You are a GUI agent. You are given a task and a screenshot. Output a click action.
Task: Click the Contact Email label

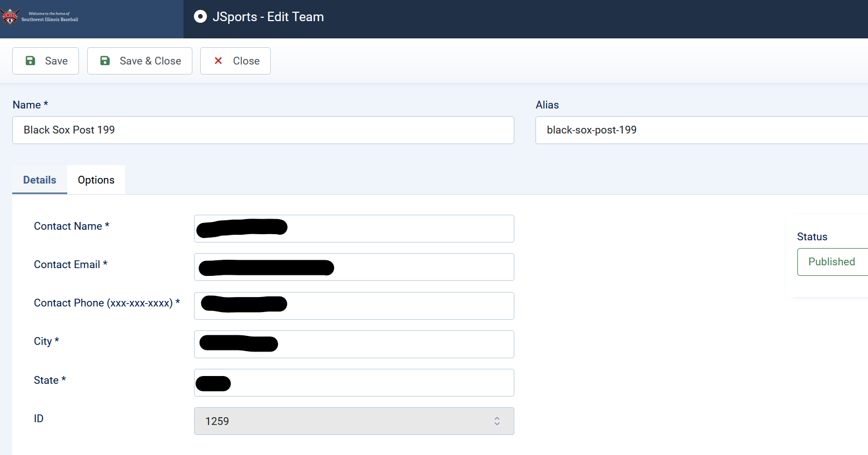(71, 264)
